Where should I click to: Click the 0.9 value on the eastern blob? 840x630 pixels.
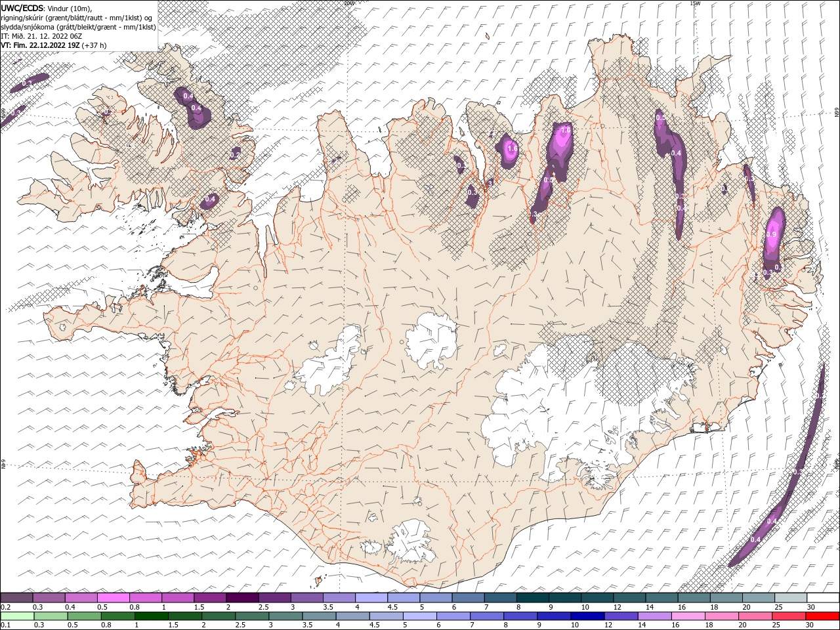pyautogui.click(x=772, y=235)
